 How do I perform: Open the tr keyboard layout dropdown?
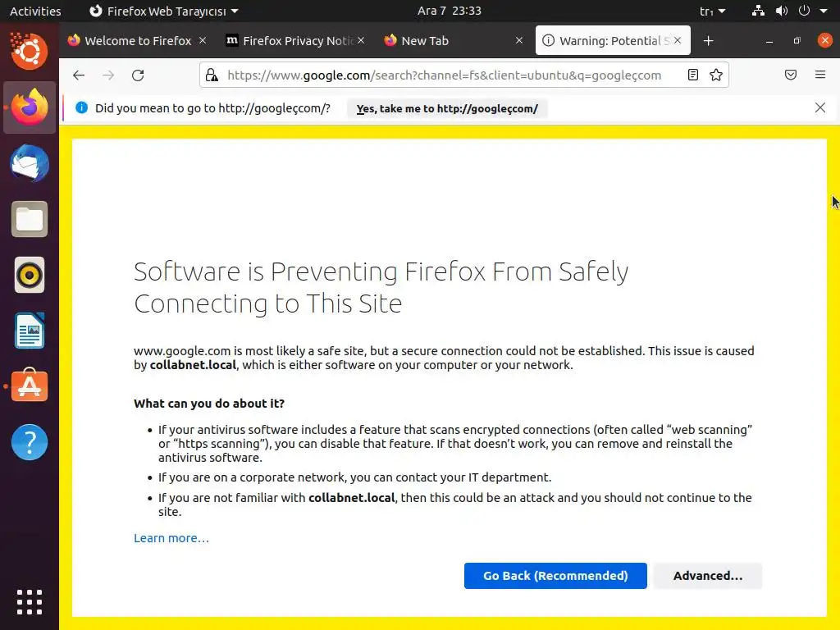[712, 11]
